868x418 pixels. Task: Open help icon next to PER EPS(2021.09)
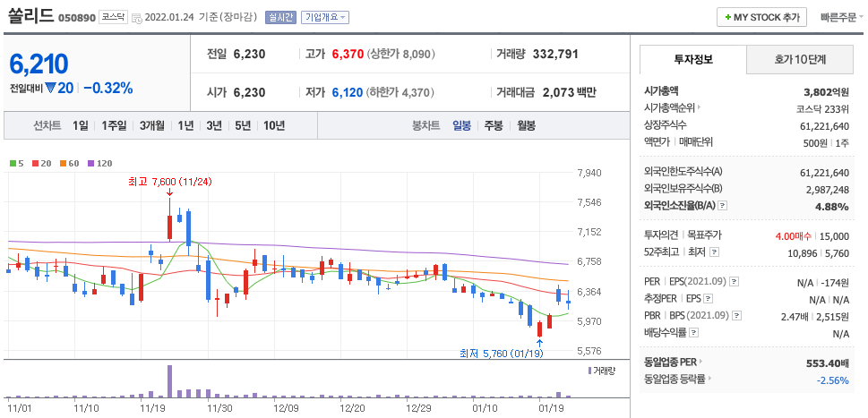pyautogui.click(x=734, y=282)
